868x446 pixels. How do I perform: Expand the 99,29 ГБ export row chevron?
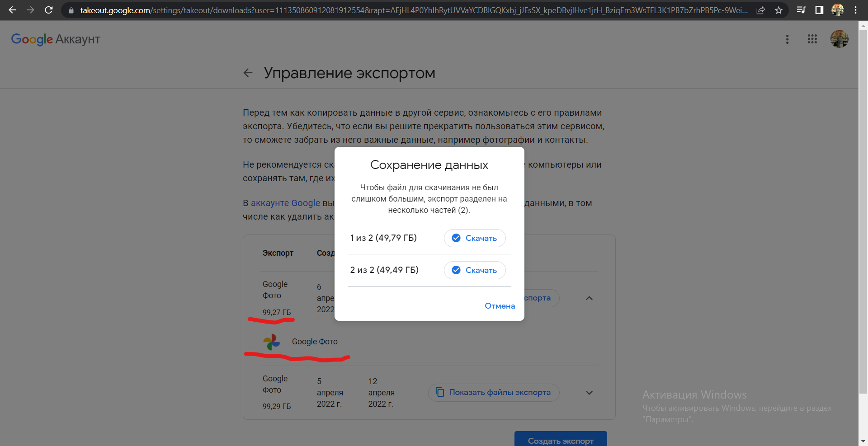pos(589,393)
